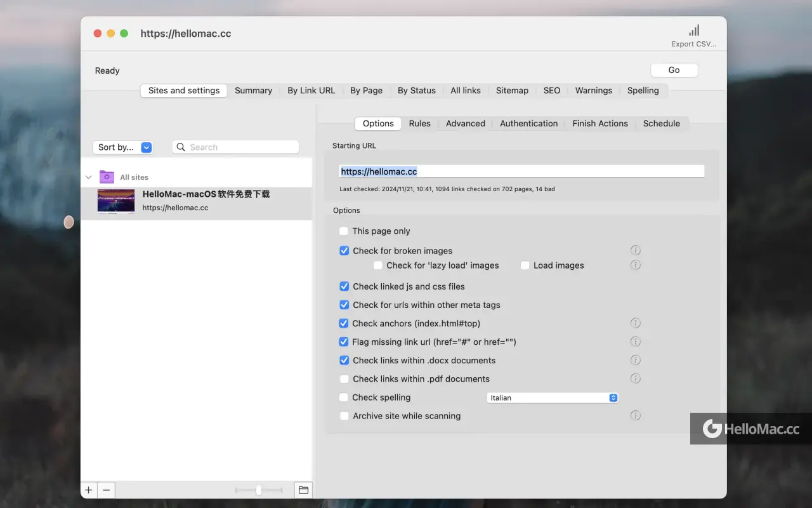Click the site Search field
812x508 pixels.
coord(235,147)
